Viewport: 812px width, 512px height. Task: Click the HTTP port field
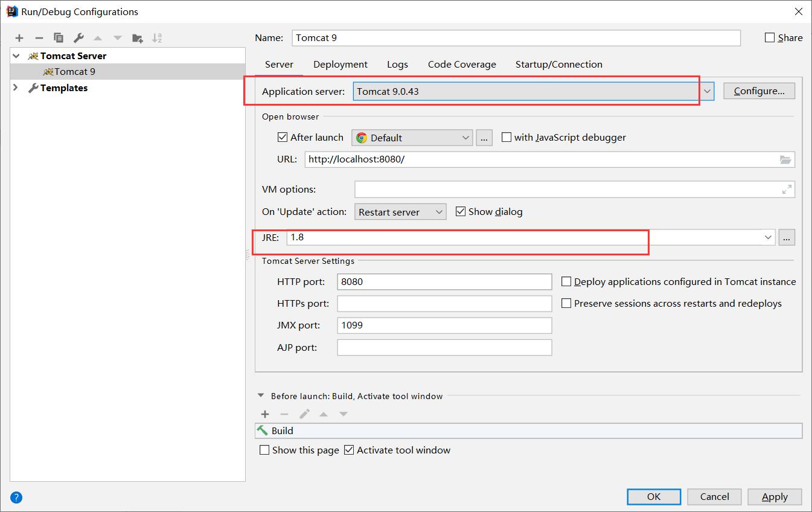coord(444,281)
